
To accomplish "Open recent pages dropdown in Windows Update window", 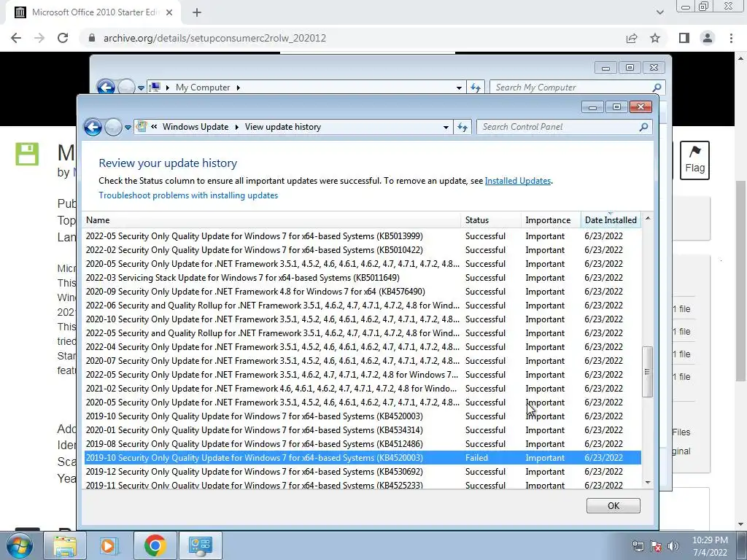I will 128,128.
